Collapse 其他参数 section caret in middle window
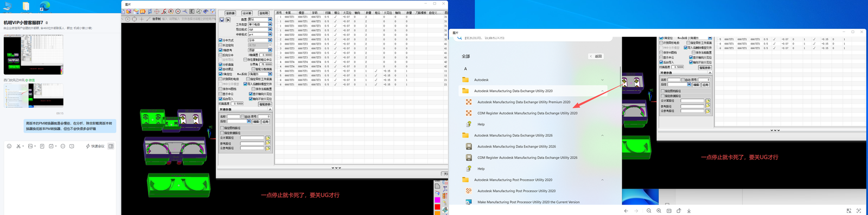868x215 pixels. coord(270,110)
